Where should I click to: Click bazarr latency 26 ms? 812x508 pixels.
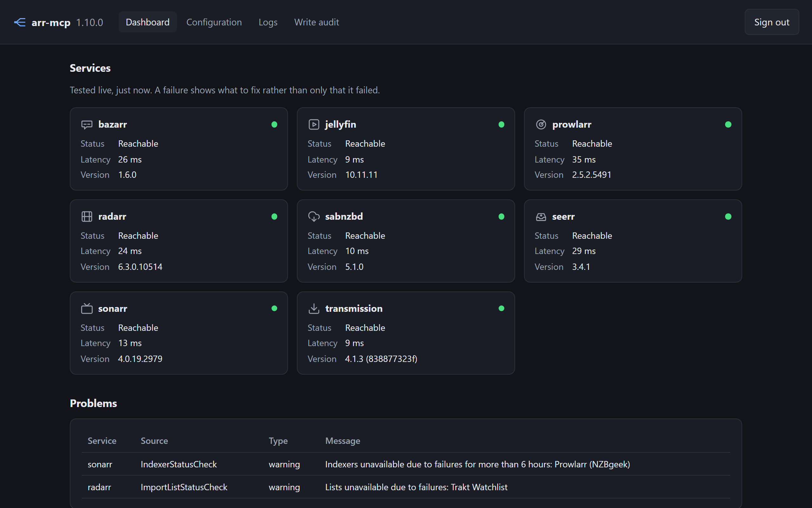pyautogui.click(x=130, y=160)
